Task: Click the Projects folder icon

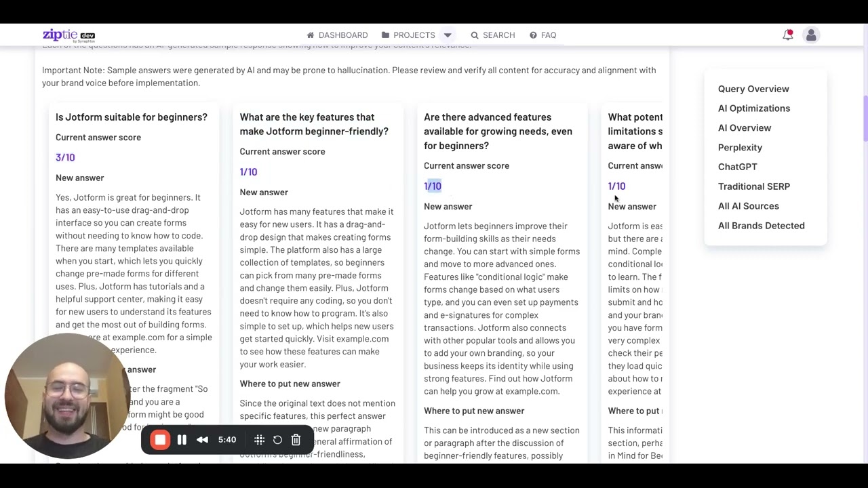Action: click(385, 35)
